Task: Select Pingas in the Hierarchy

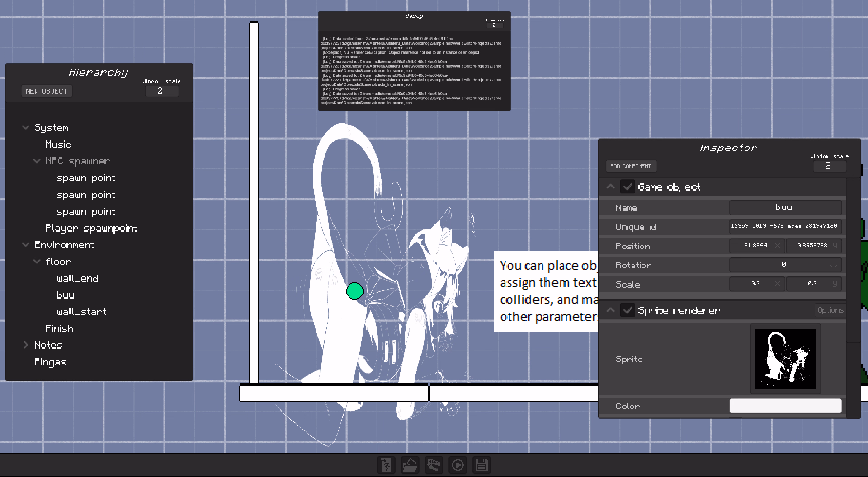Action: point(50,362)
